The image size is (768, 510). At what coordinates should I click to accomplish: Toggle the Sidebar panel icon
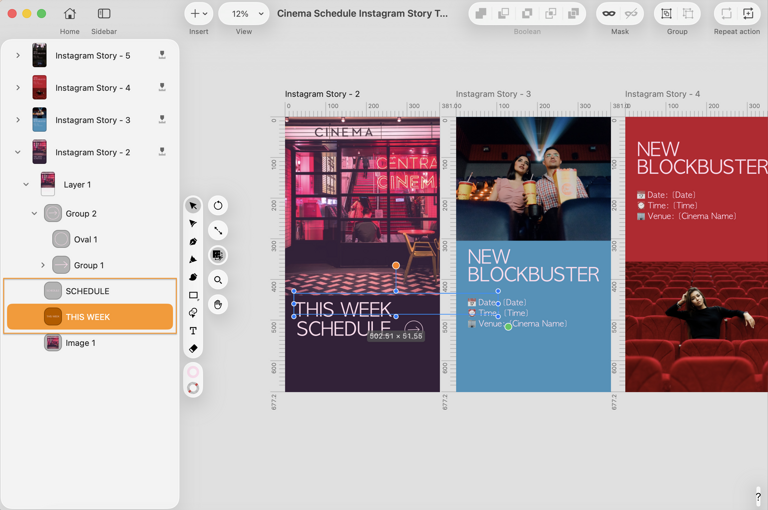pos(104,14)
